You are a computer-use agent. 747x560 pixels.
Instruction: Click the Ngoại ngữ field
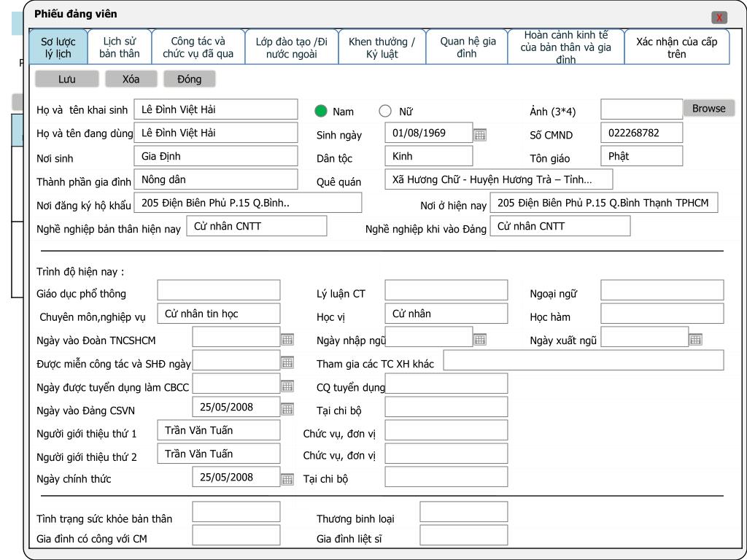(x=662, y=290)
